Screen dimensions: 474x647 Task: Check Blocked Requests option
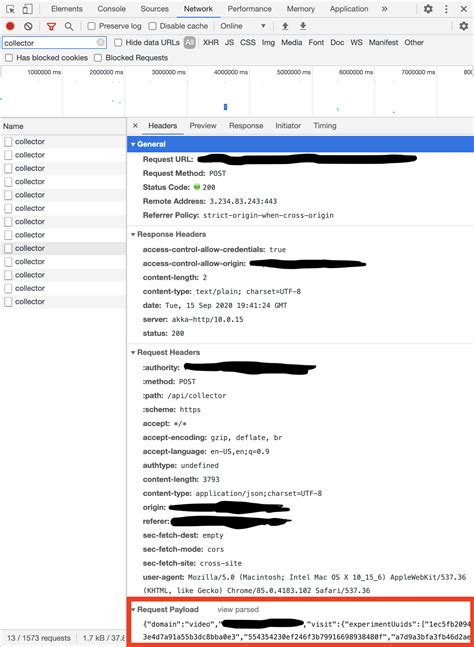tap(98, 58)
